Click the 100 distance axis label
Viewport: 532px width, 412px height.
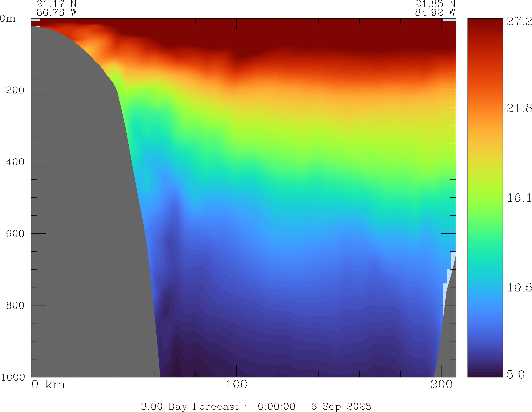tap(236, 385)
